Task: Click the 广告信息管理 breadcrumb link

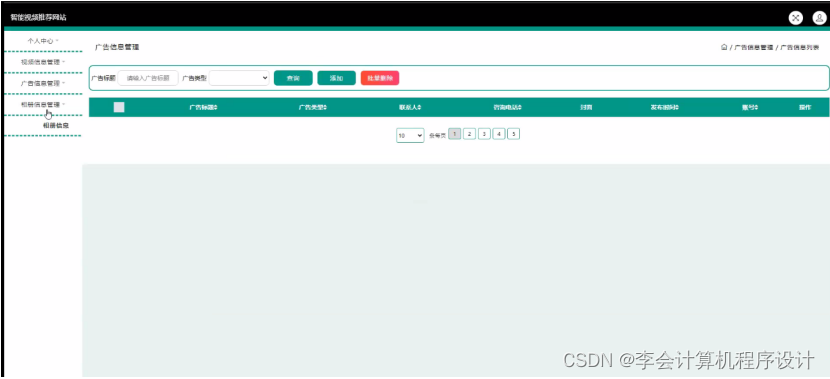Action: tap(753, 48)
